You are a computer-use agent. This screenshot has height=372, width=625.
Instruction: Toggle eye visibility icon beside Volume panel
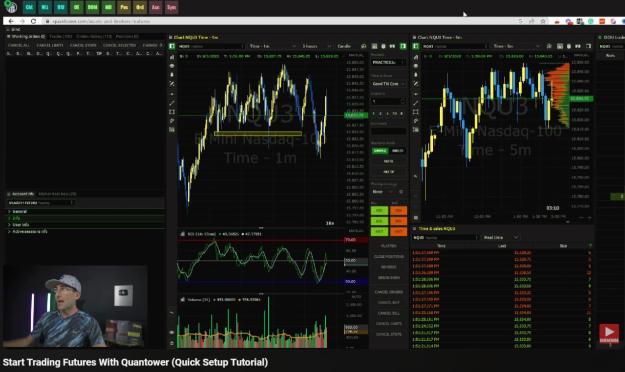tap(172, 332)
